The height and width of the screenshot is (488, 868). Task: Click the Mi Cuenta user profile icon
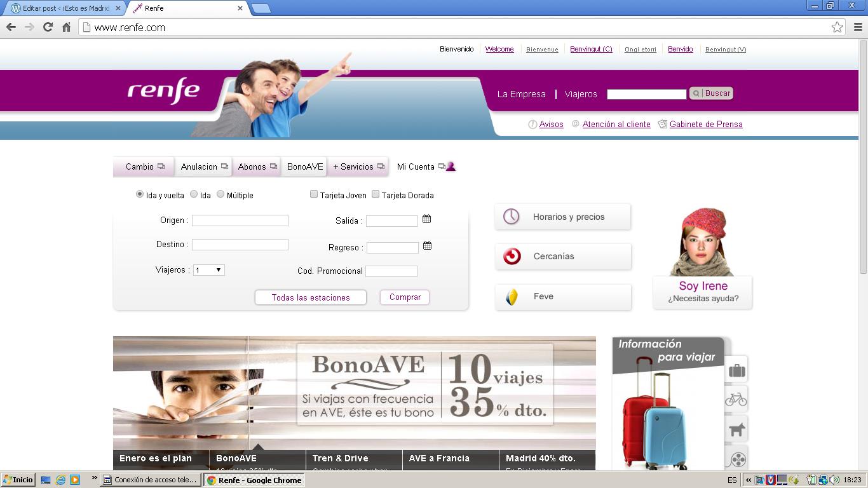(451, 166)
